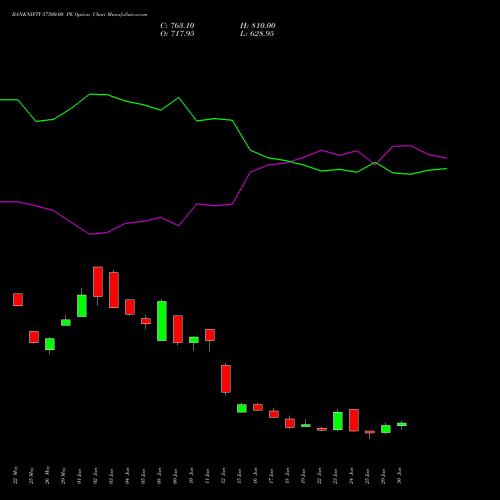Click the 30 Jun date label
500x500 pixels.
(x=399, y=476)
